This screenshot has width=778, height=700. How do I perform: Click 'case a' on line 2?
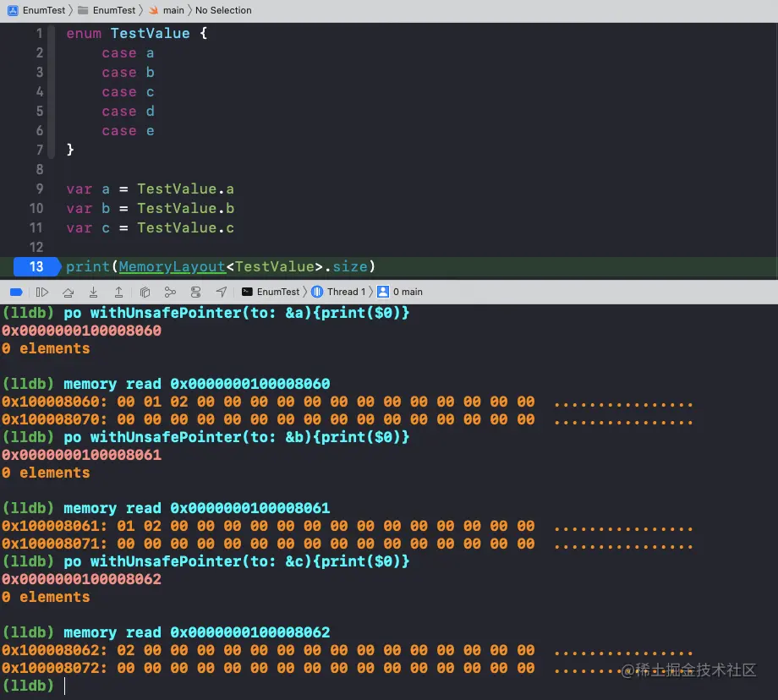(x=128, y=52)
